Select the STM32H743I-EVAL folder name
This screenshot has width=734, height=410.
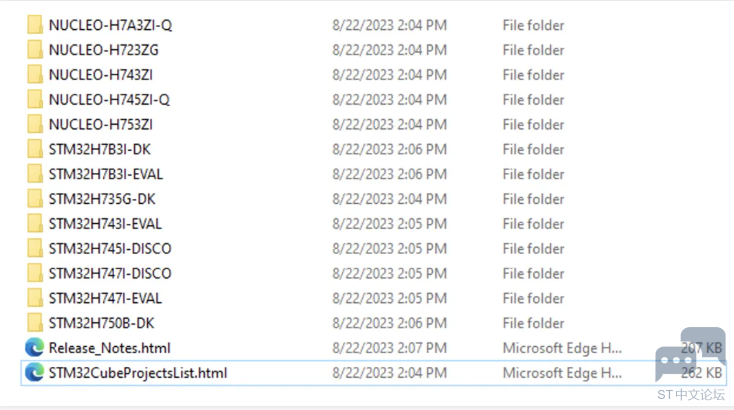coord(105,224)
